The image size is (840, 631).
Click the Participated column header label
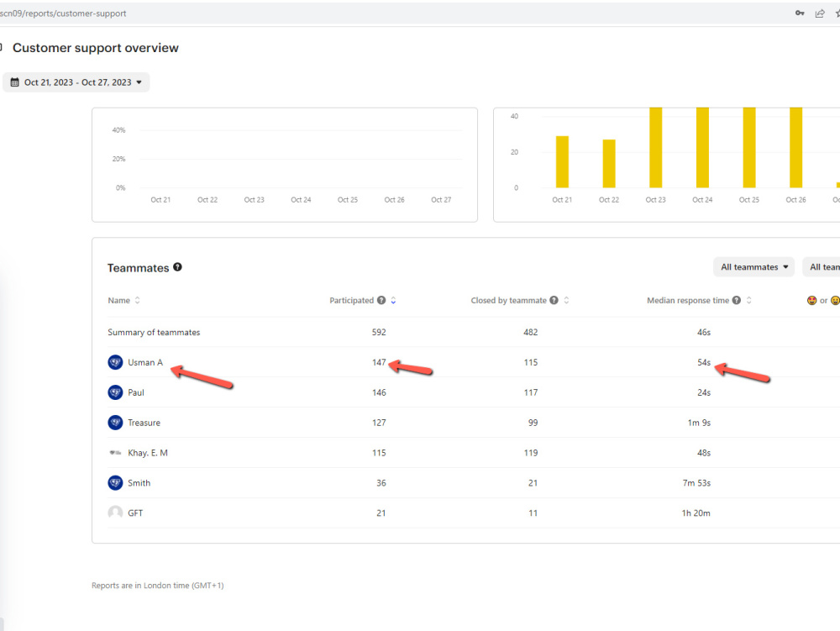click(351, 301)
